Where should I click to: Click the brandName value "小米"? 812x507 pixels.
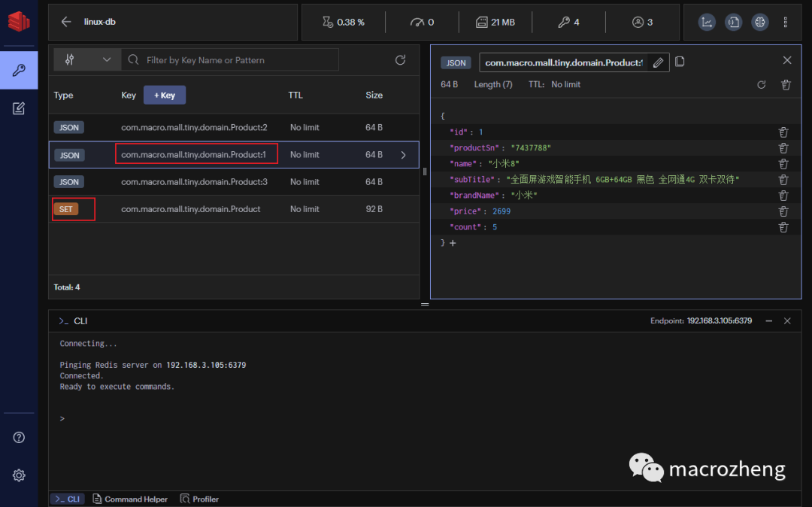524,196
